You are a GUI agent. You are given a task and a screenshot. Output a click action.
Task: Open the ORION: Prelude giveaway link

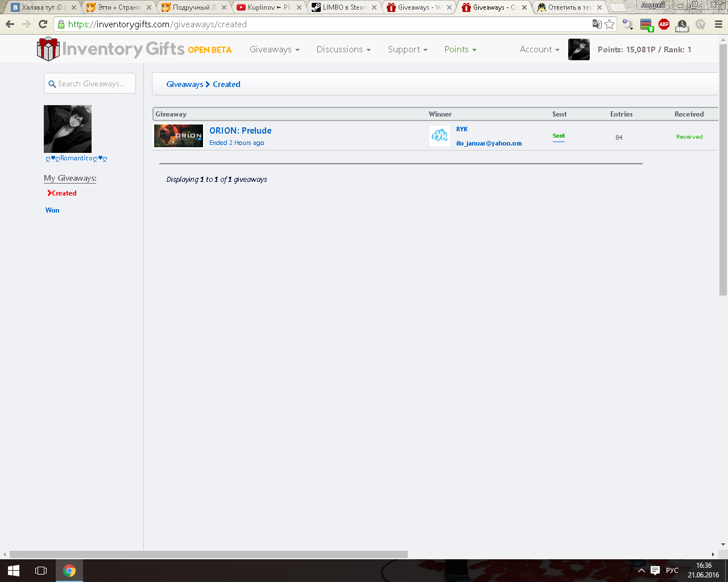pyautogui.click(x=241, y=131)
